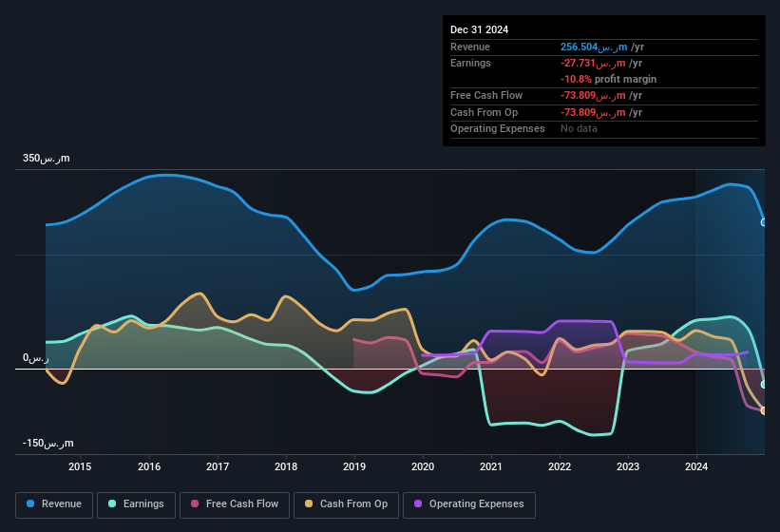Click the Free Cash Flow tooltip row label
This screenshot has height=532, width=780.
click(x=486, y=95)
